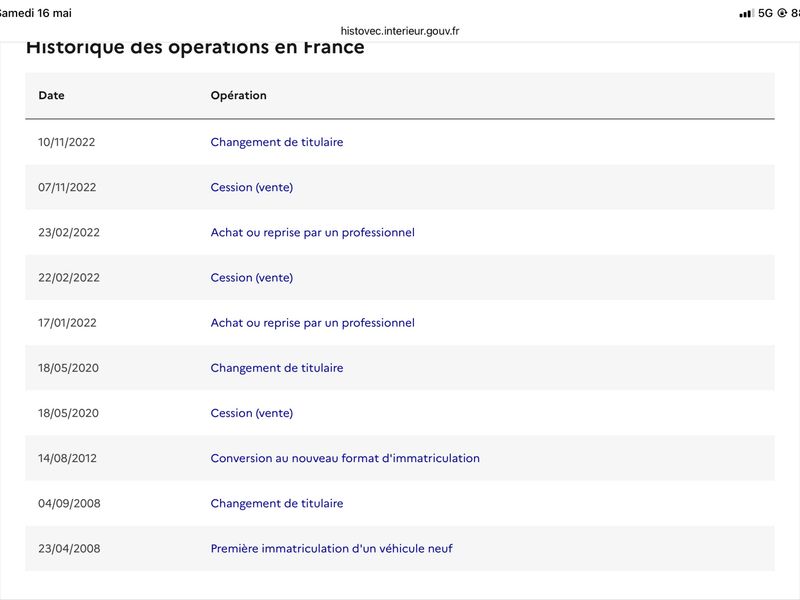Screen dimensions: 800x600
Task: Open Première immatriculation d'un véhicule neuf link
Action: click(x=332, y=548)
